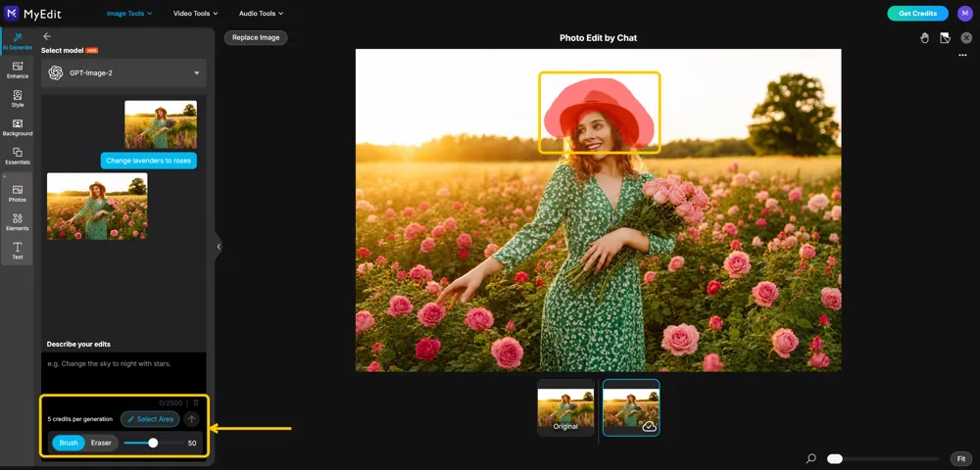This screenshot has height=470, width=980.
Task: Open the generated roses image in chat
Action: point(97,206)
